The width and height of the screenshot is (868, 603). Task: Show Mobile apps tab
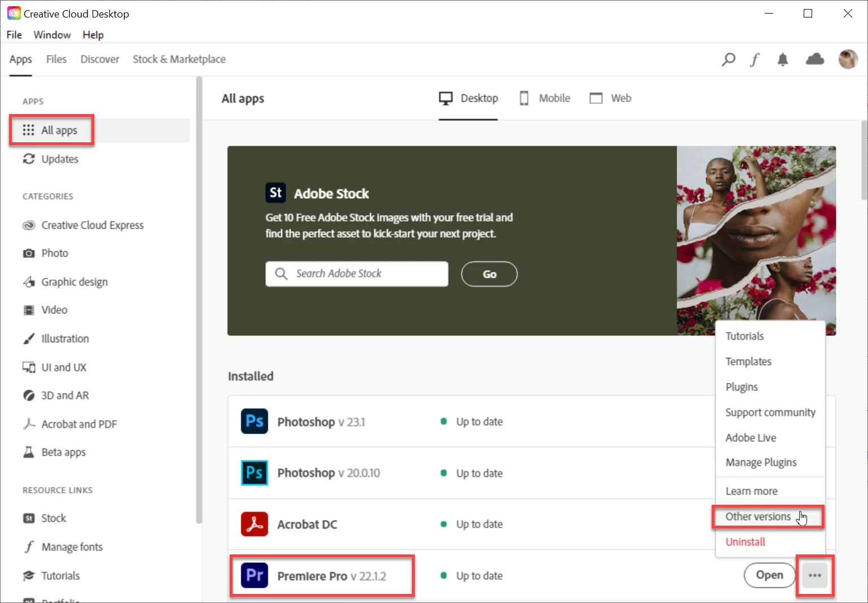[x=545, y=98]
